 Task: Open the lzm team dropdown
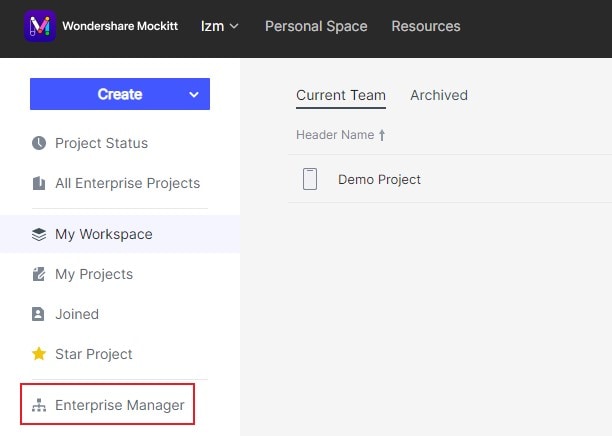click(219, 26)
